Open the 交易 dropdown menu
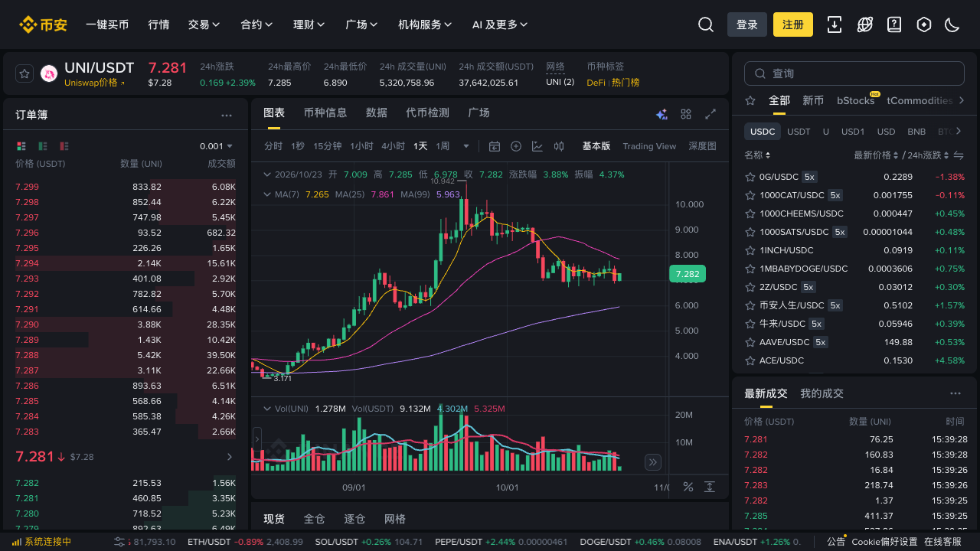Image resolution: width=980 pixels, height=551 pixels. 204,24
